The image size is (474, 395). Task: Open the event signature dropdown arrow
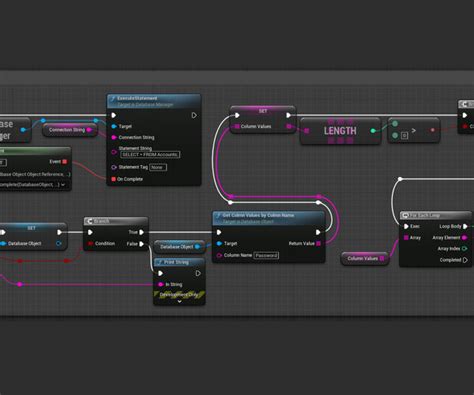[63, 184]
